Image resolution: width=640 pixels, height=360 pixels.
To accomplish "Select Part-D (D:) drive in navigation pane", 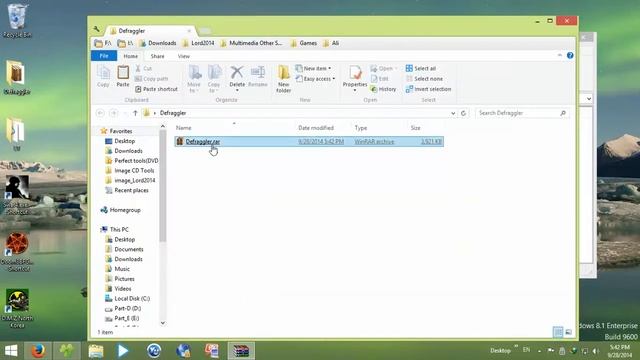I will point(123,309).
